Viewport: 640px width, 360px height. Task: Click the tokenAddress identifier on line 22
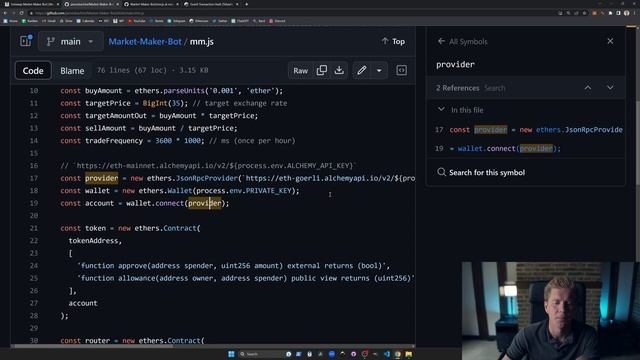93,241
